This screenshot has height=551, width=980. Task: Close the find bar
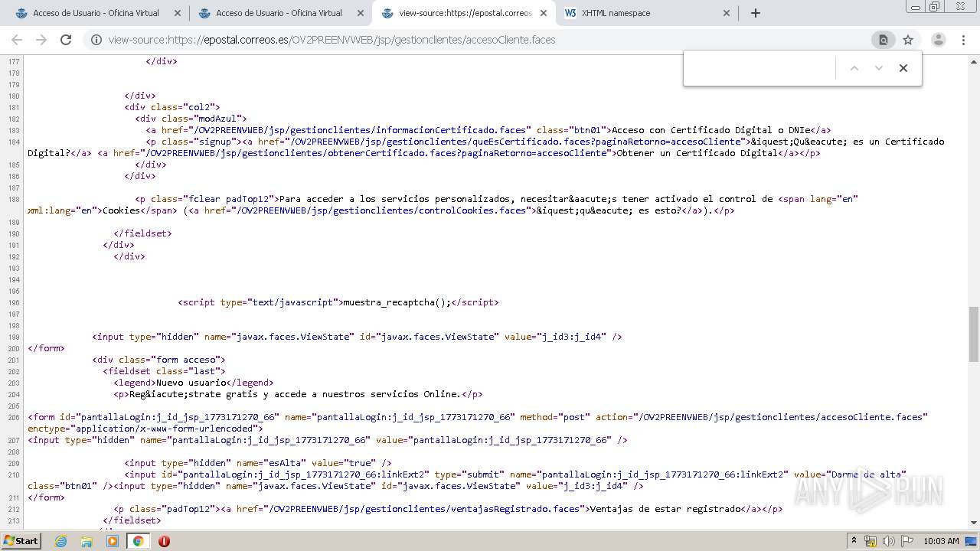tap(903, 68)
